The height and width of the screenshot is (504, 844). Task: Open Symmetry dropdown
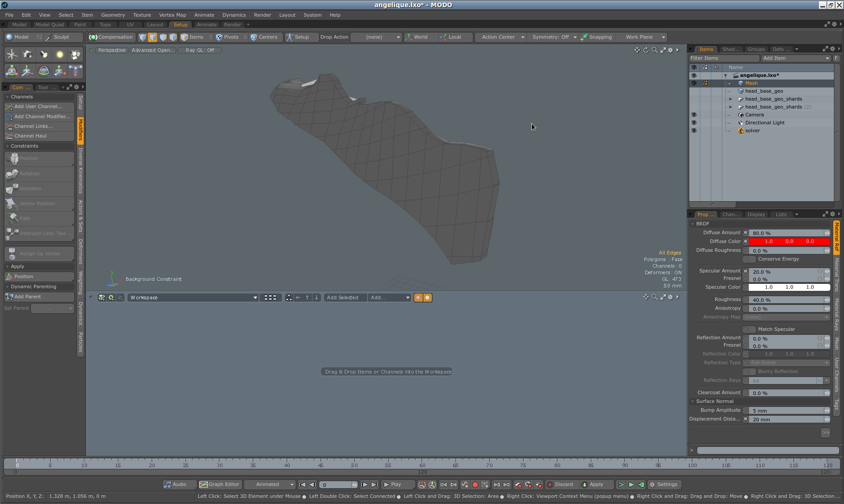(x=554, y=37)
